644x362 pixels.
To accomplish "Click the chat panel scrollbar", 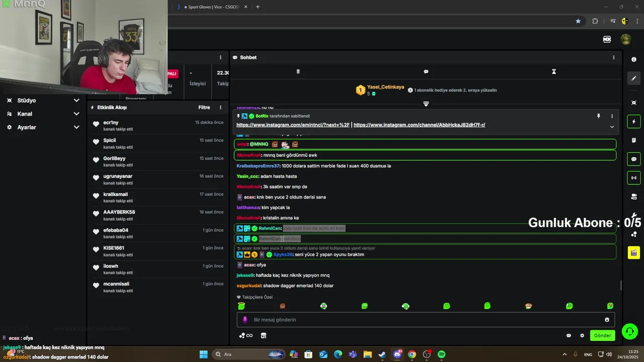I will tap(620, 285).
